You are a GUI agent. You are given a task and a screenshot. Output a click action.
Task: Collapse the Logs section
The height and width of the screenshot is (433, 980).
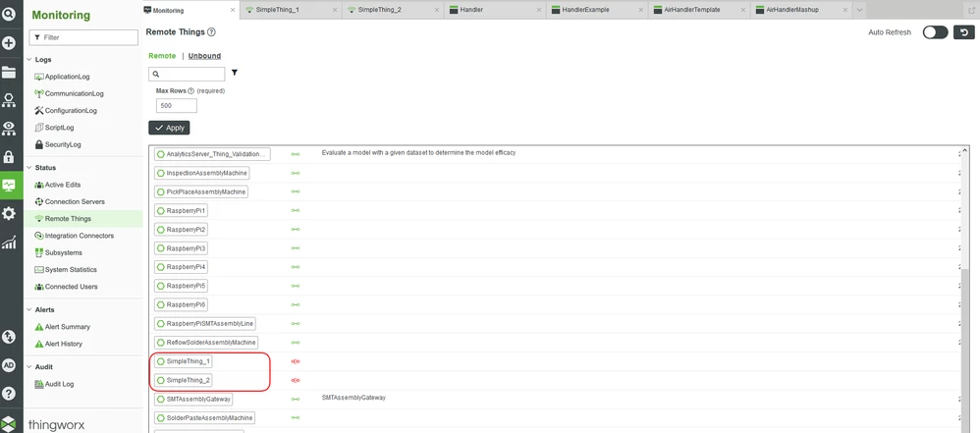[28, 59]
